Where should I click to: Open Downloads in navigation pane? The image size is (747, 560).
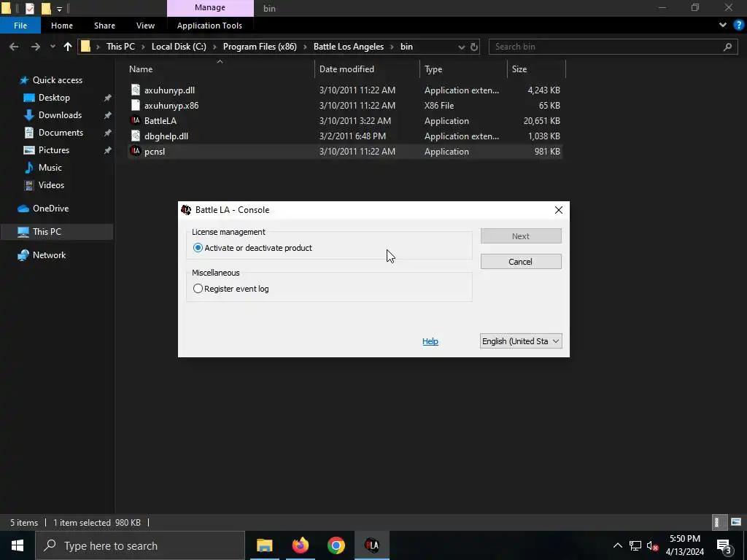tap(60, 115)
